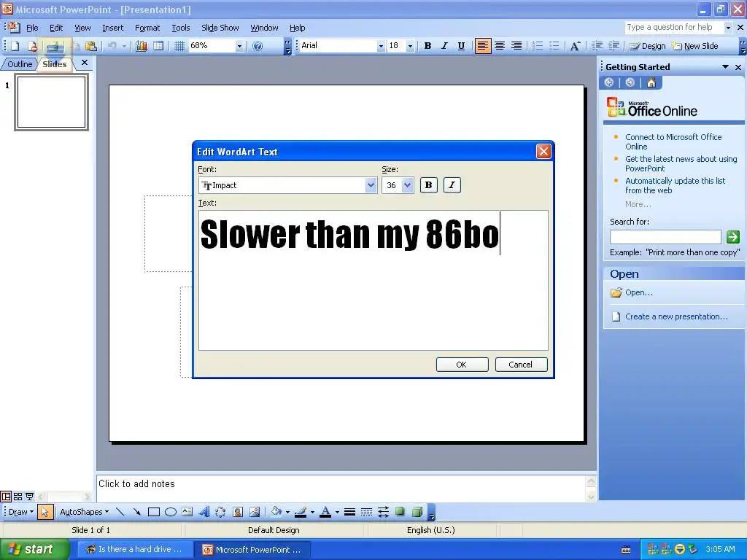Click the Insert Clip Art icon
Screen dimensions: 747x560
click(x=237, y=512)
